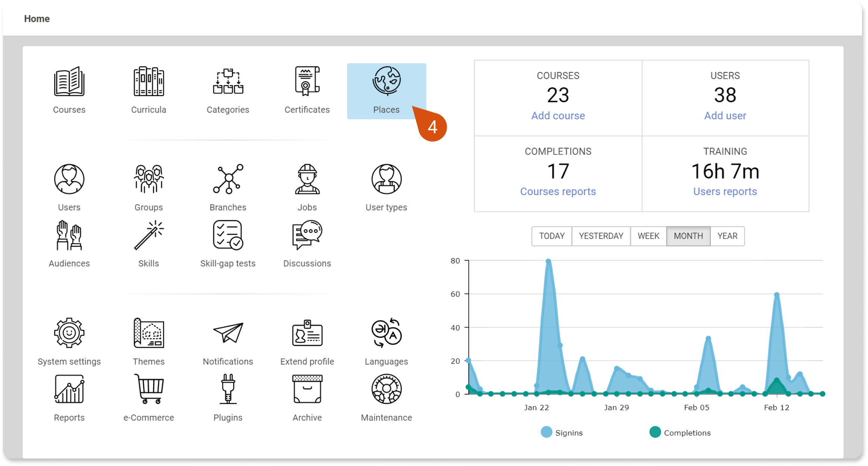Open the Places globe icon
This screenshot has height=466, width=868.
coord(387,81)
